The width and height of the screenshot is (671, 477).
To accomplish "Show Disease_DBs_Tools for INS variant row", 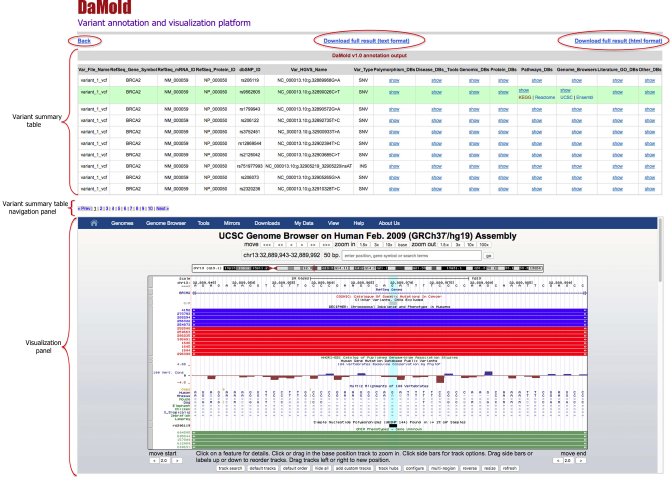I will point(436,166).
